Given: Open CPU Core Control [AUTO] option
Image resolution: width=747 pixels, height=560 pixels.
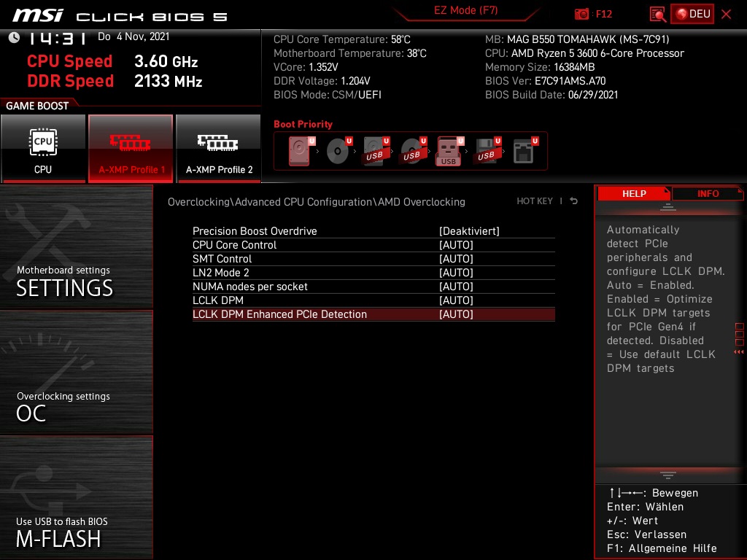Looking at the screenshot, I should click(x=456, y=245).
